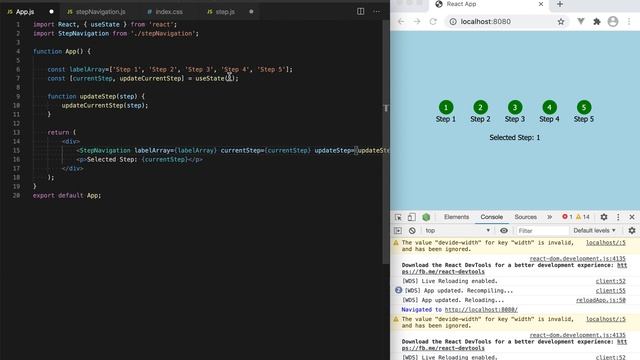Click the green hexagon DevTools icon

click(x=426, y=217)
